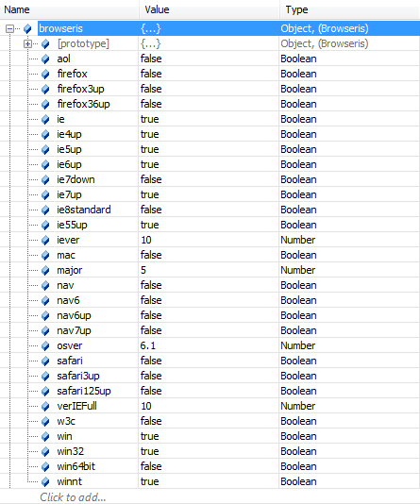Click the variable icon next to firefox
Viewport: 420px width, 504px height.
tap(45, 75)
